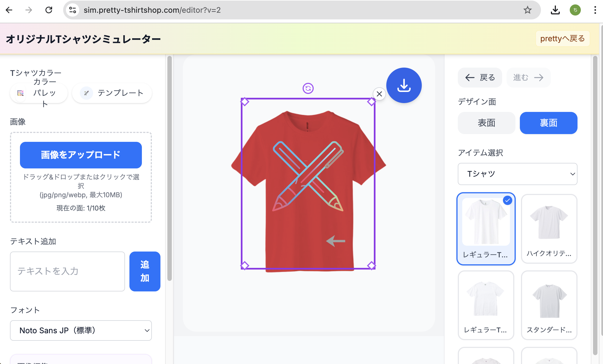Open the カラーパレット color picker
The image size is (603, 364).
[39, 93]
